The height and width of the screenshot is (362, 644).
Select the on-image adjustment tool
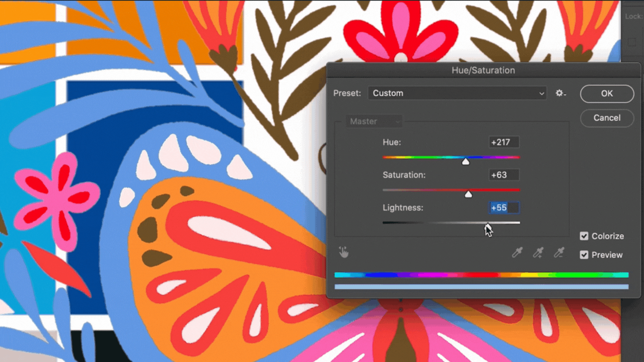point(343,253)
